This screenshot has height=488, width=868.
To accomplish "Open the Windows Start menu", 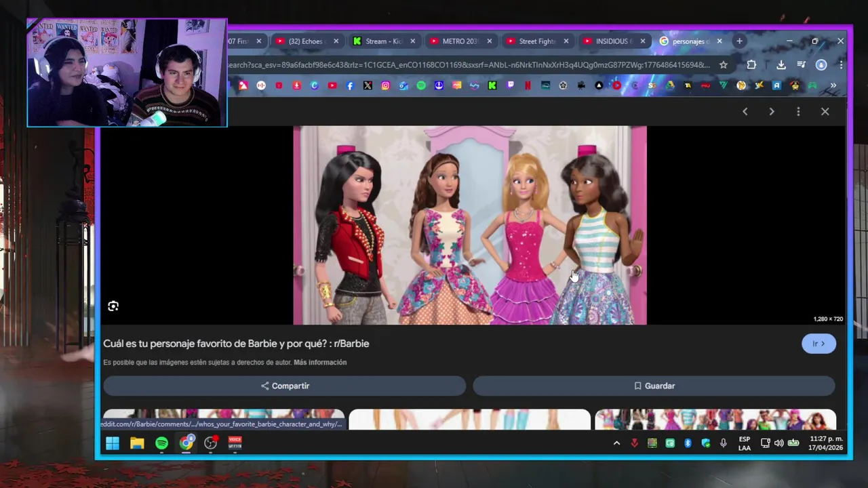I will click(x=113, y=443).
